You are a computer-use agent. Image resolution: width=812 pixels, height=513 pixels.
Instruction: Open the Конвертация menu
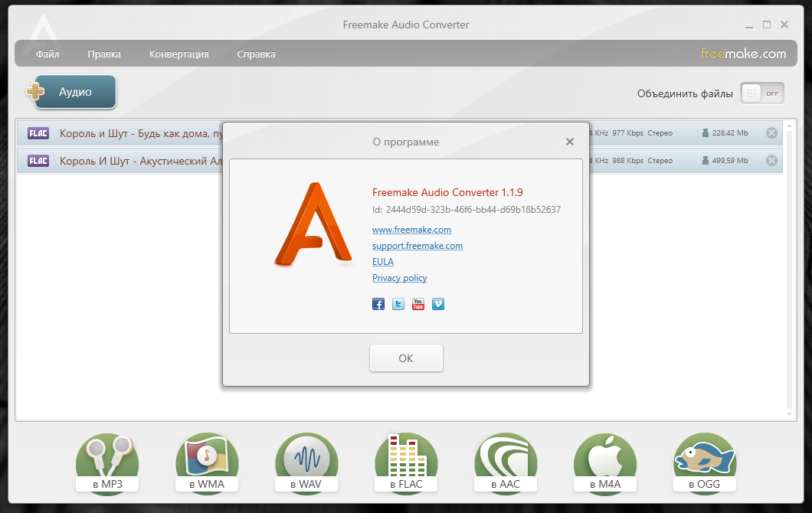pos(179,54)
